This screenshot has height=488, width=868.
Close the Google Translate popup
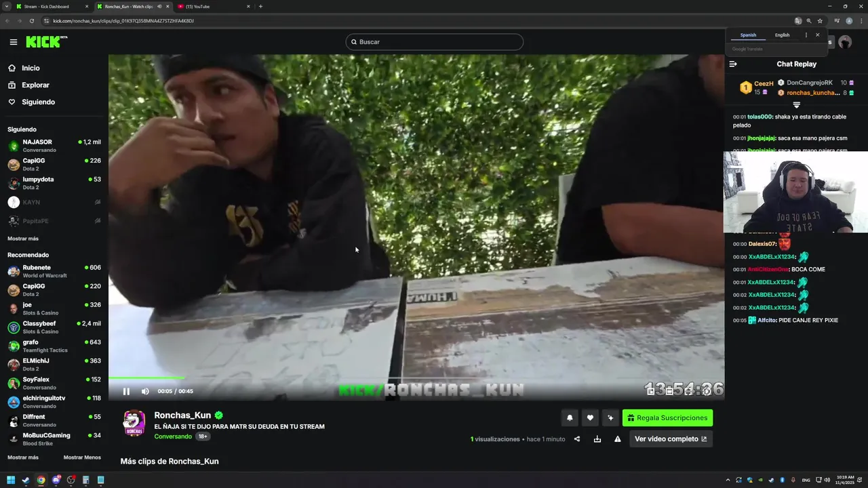click(817, 35)
